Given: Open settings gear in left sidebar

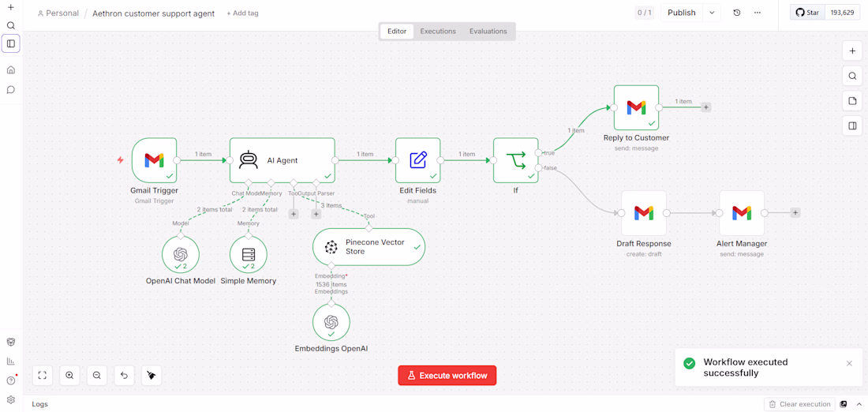Looking at the screenshot, I should pos(10,399).
